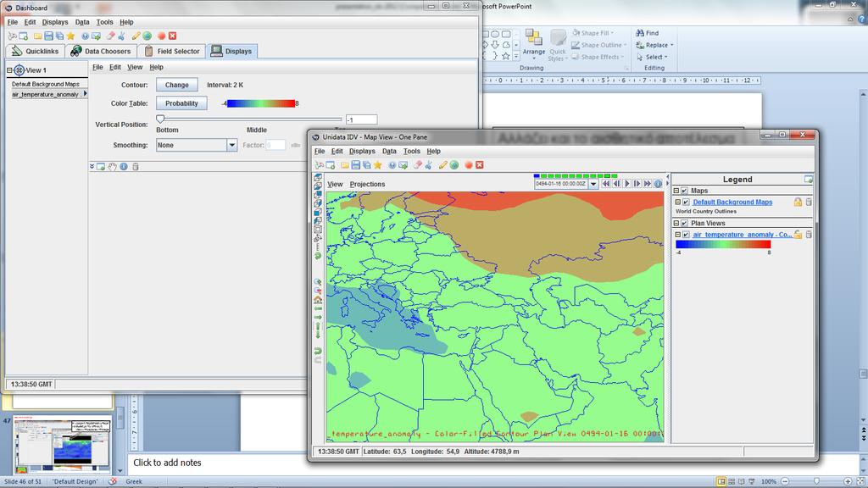Viewport: 868px width, 488px height.
Task: Collapse the View 1 tree node in Dashboard
Action: pyautogui.click(x=9, y=70)
